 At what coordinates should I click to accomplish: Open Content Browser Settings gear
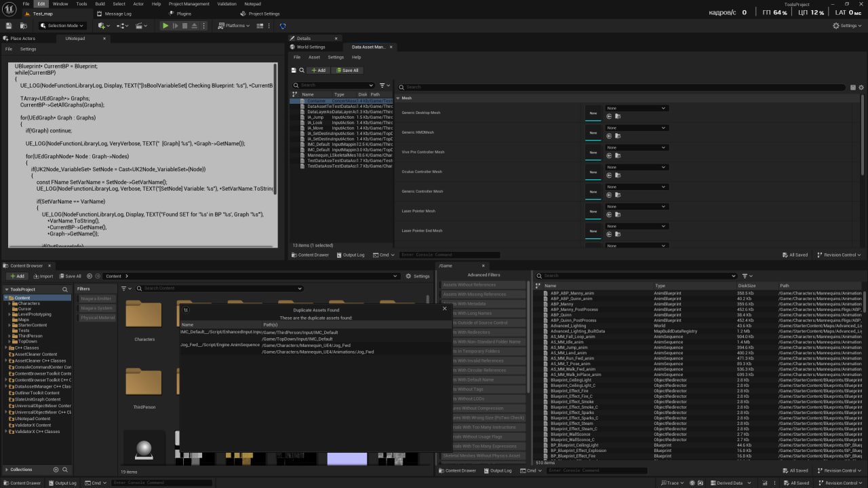click(x=418, y=276)
